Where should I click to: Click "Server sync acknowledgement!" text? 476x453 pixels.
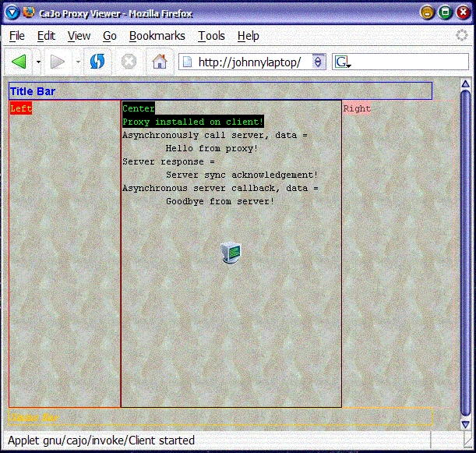242,175
